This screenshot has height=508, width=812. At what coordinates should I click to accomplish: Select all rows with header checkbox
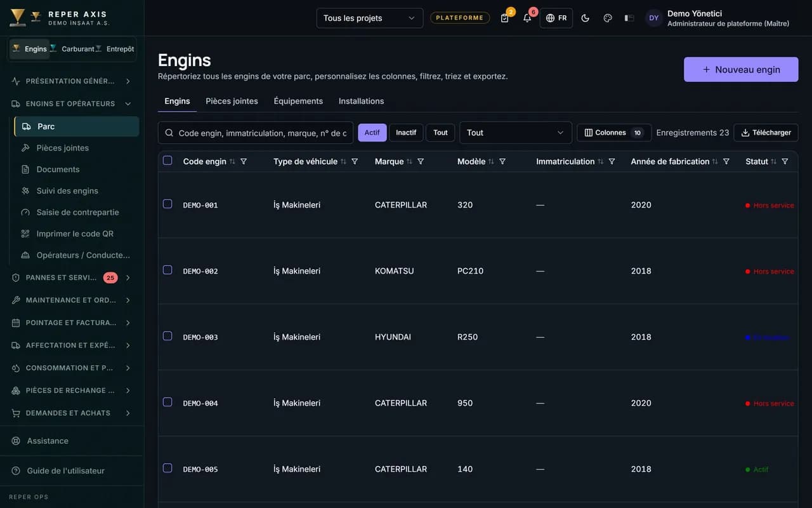[x=167, y=160]
